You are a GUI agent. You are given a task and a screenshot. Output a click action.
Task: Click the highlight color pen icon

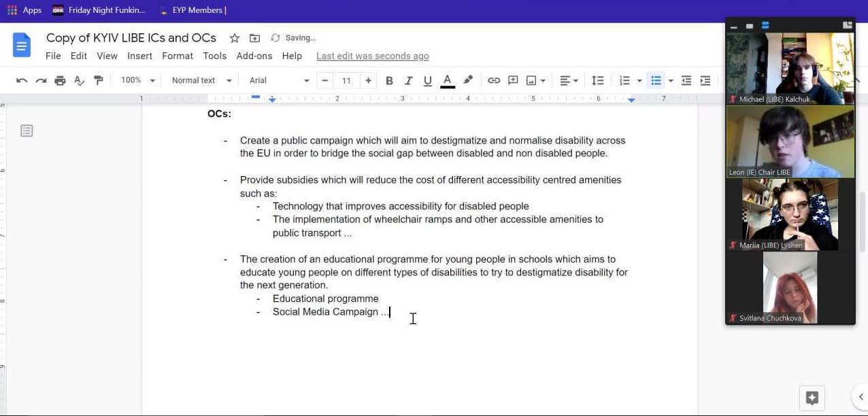tap(468, 80)
